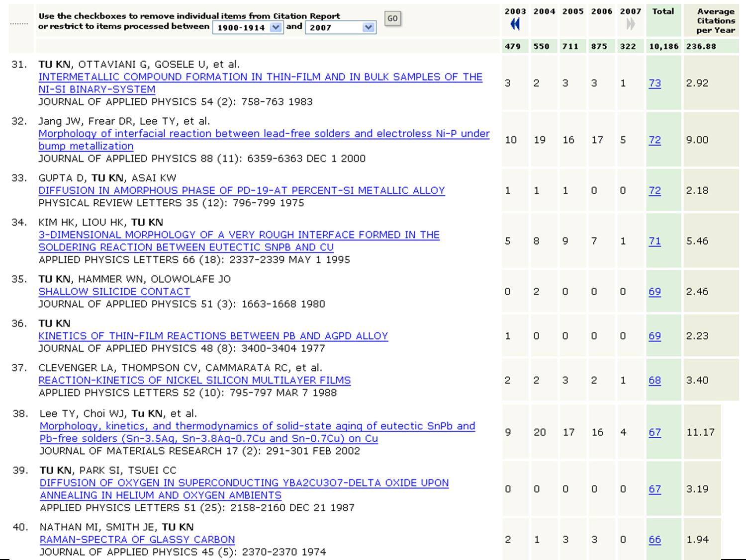Click the 2005 yearly sum 711
The width and height of the screenshot is (746, 560).
(x=570, y=46)
